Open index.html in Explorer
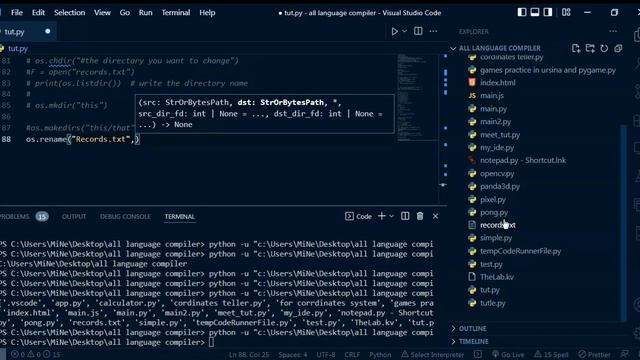Screen dimensions: 640x360 pos(498,82)
